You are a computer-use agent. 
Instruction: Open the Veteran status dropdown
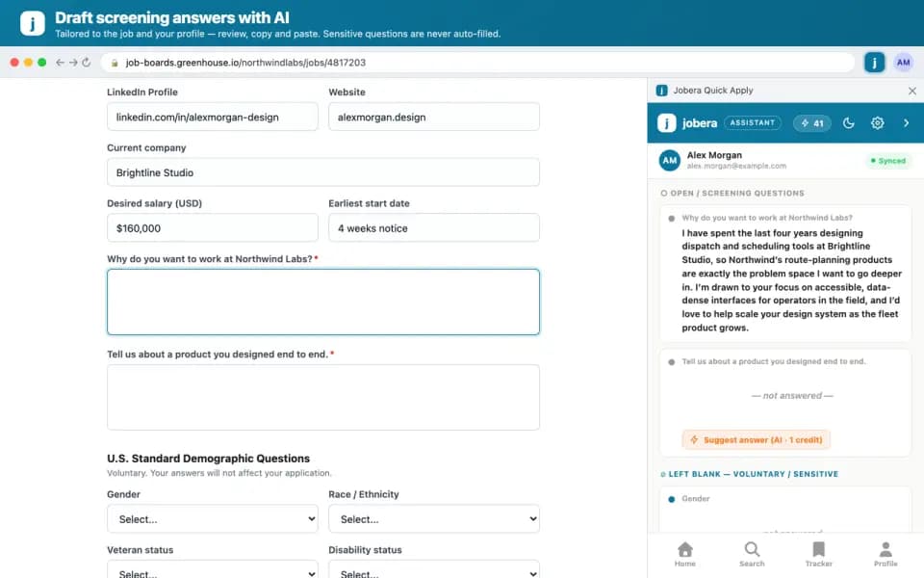[212, 569]
